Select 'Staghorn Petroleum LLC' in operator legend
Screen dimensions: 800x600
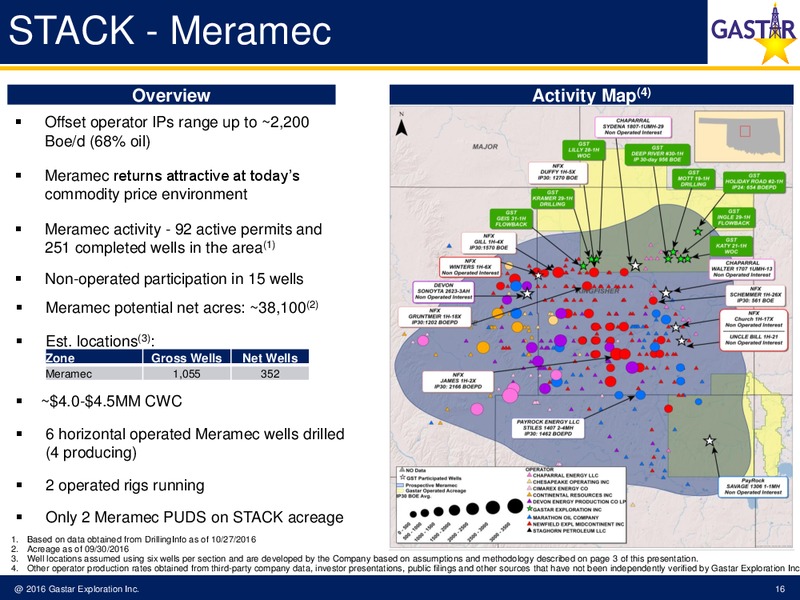click(566, 531)
